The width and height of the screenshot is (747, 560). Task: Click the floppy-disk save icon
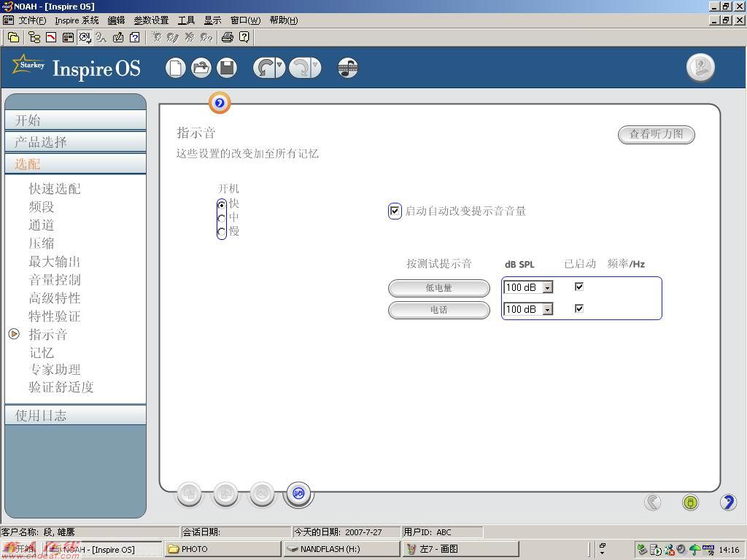coord(227,68)
